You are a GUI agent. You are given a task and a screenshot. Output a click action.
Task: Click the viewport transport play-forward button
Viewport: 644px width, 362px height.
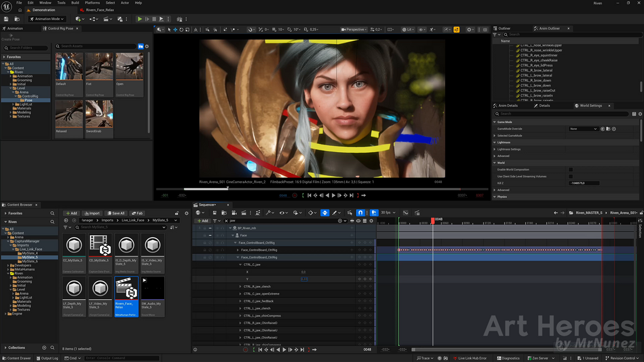point(333,195)
